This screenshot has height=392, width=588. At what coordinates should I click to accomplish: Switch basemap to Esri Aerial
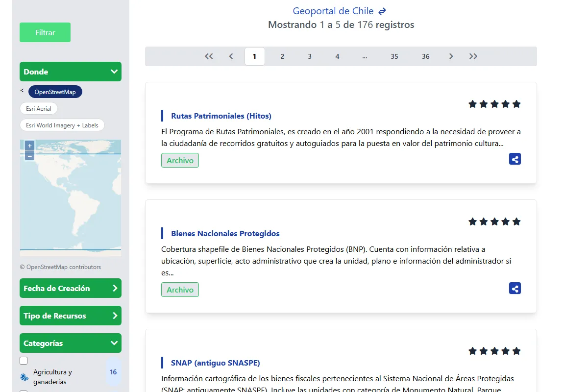pos(39,109)
